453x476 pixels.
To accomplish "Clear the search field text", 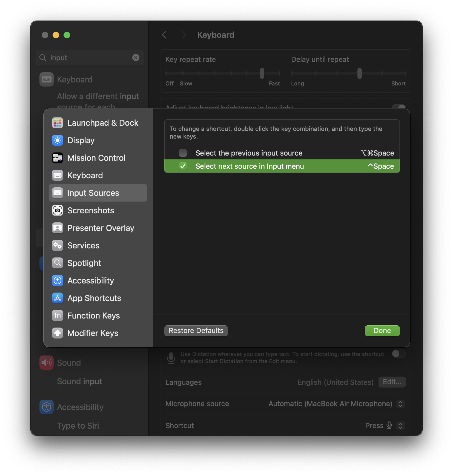I will [136, 58].
